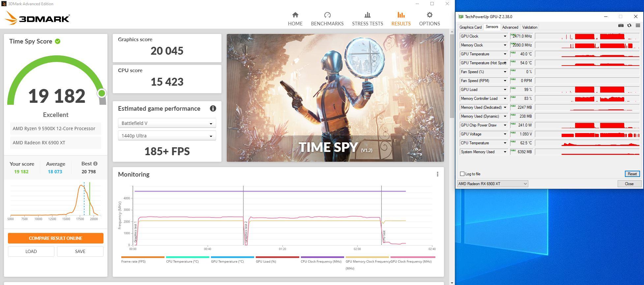Open the CPU Temperature sensor dropdown
The width and height of the screenshot is (644, 285).
coord(505,143)
